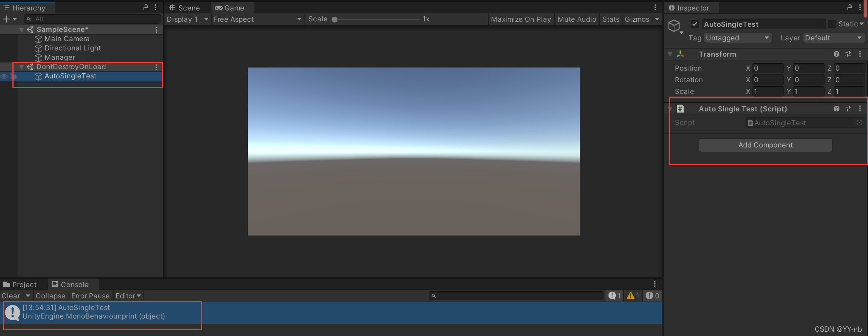Screen dimensions: 868x336
Task: Select AutoSingleTest in Hierarchy
Action: click(x=70, y=76)
